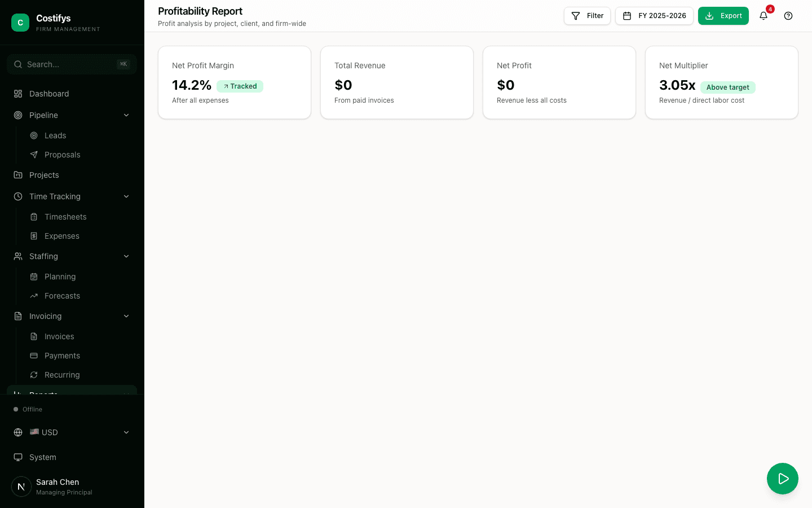Click the green Export button

pos(723,16)
